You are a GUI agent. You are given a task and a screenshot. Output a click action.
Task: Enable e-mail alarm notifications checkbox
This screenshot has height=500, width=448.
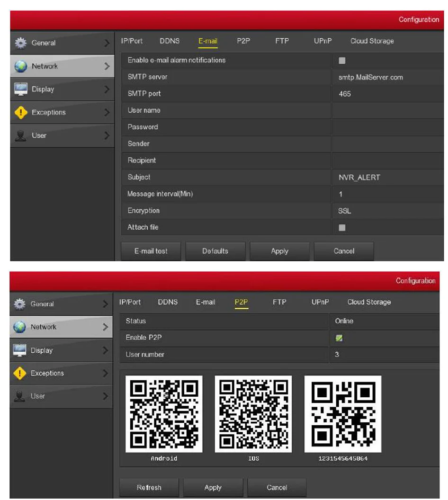[342, 60]
